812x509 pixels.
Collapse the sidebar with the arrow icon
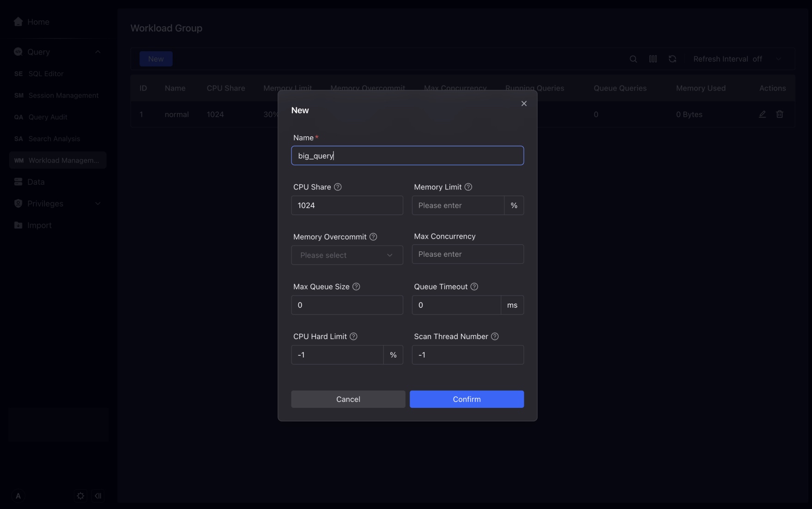tap(98, 496)
